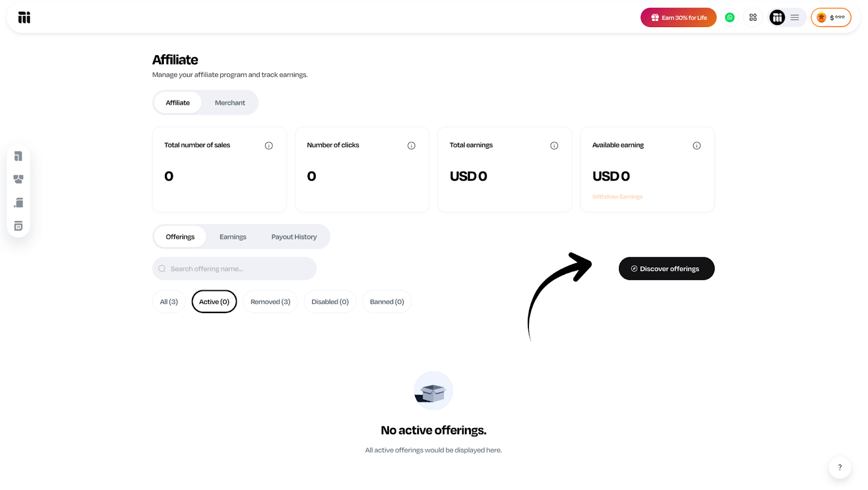Viewport: 868px width, 490px height.
Task: Show info for Total earnings
Action: 554,145
